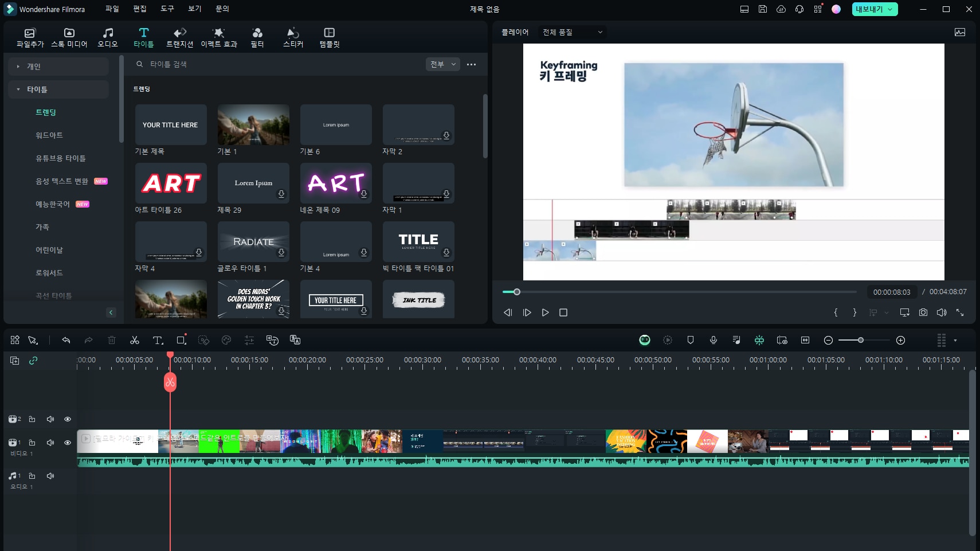Select 워드아트 in the sidebar
980x551 pixels.
tap(49, 135)
